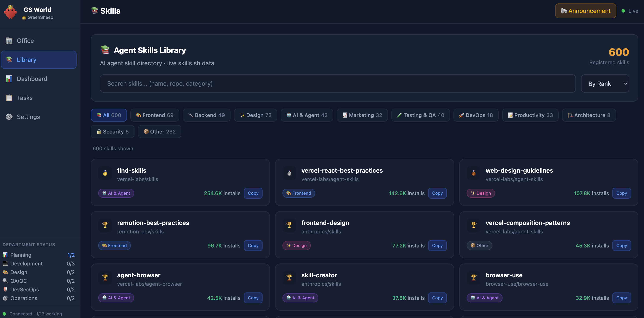
Task: Click the silver medal icon on vercel-react-best-practices
Action: tap(289, 173)
